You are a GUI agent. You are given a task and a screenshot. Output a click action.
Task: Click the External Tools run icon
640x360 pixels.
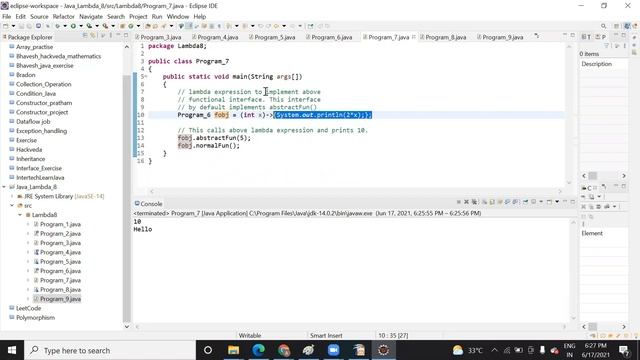(x=106, y=26)
